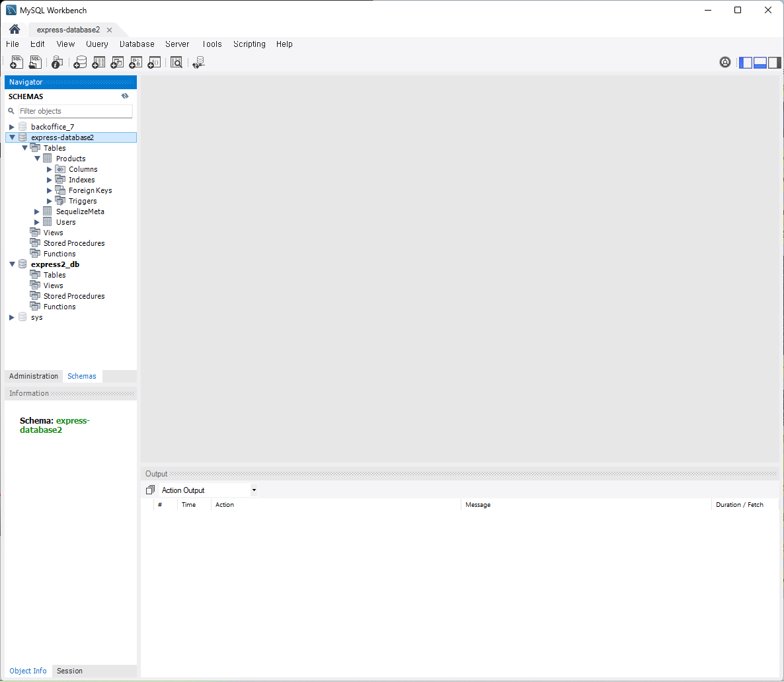
Task: Open the preferences gear icon
Action: [x=725, y=62]
